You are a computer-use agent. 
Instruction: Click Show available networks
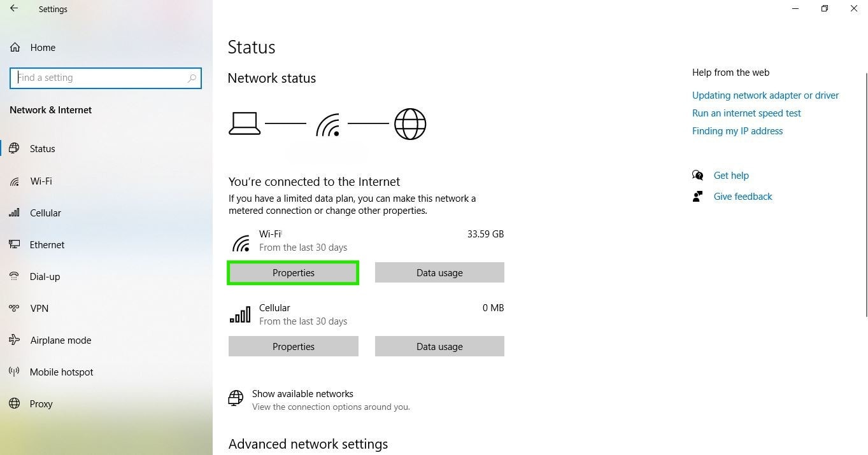302,393
